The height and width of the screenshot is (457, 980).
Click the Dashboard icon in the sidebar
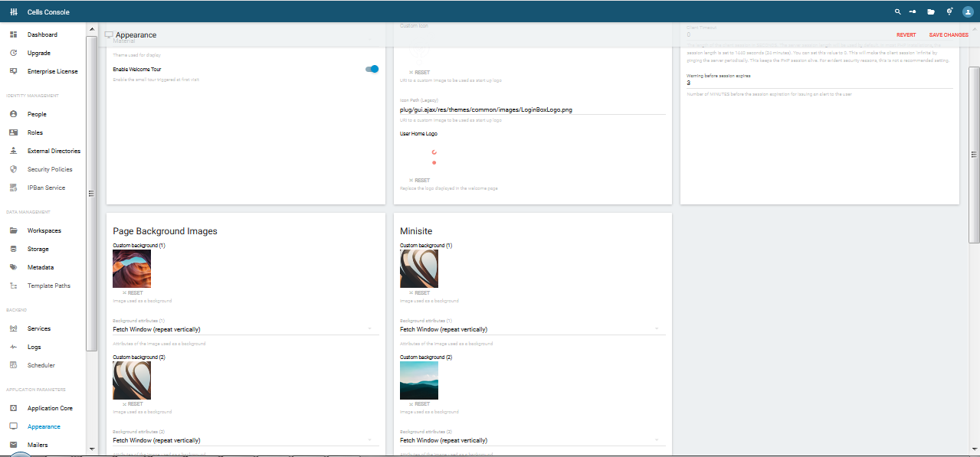coord(14,35)
